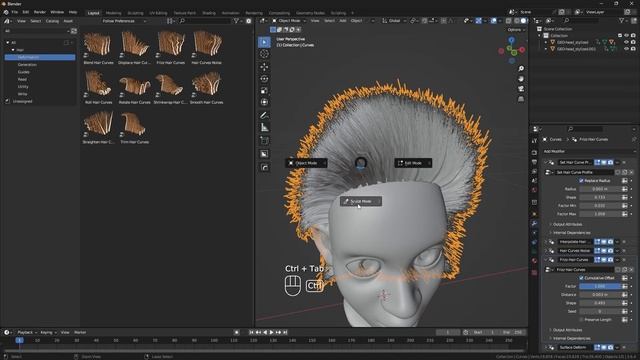Open the Catalog menu in asset browser
Viewport: 640px width, 360px height.
click(x=52, y=21)
